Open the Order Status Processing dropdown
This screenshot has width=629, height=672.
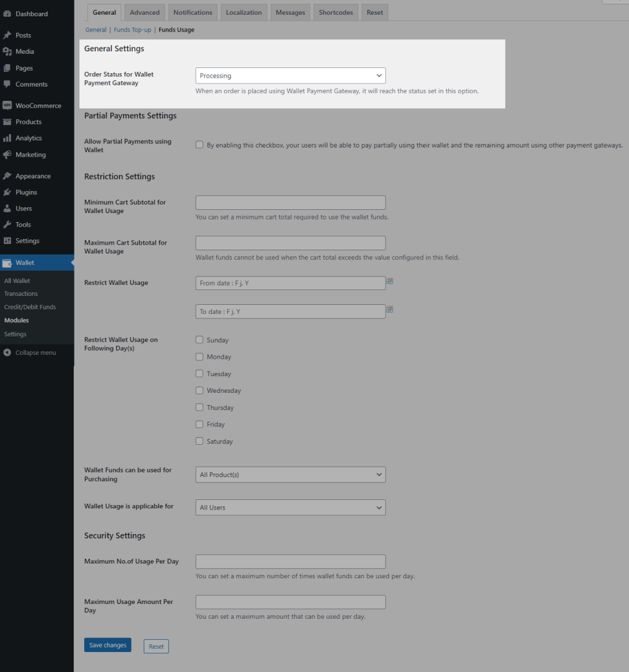[291, 76]
